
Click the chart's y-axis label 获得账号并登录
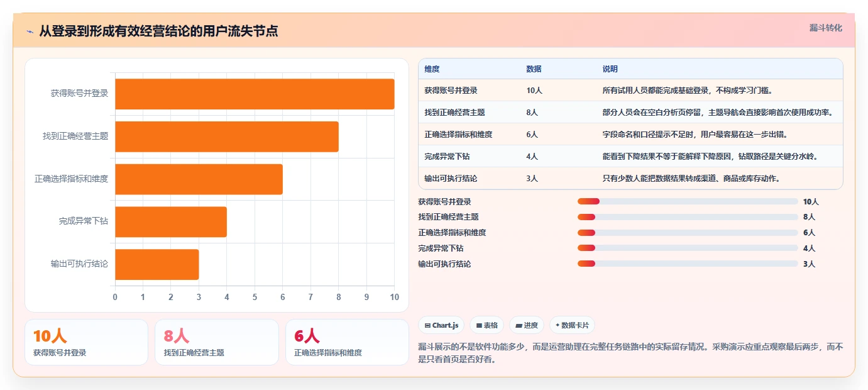[79, 94]
